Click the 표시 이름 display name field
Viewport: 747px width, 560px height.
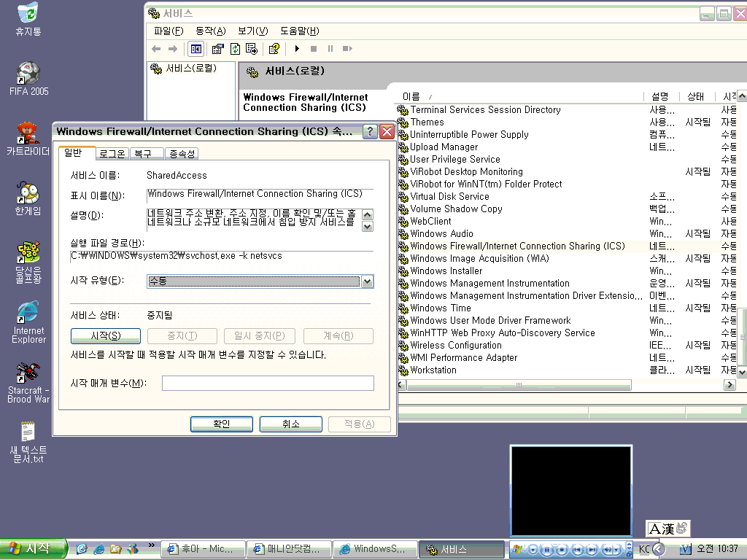[x=260, y=194]
